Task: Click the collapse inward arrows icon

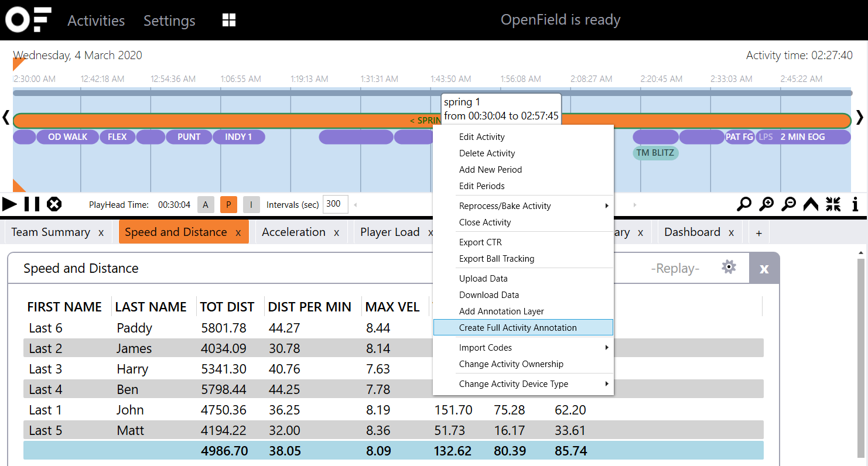Action: click(x=833, y=204)
